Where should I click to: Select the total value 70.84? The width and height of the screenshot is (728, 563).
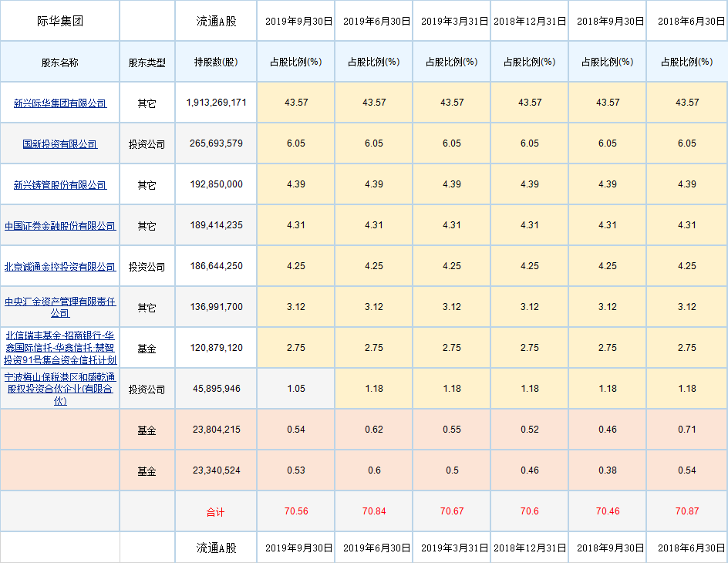point(374,511)
